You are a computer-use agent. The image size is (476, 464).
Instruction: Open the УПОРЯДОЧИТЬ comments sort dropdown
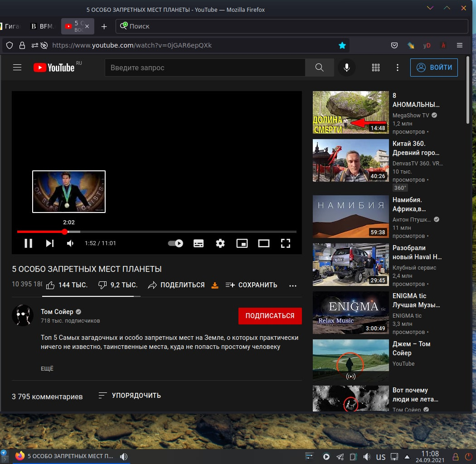[130, 396]
